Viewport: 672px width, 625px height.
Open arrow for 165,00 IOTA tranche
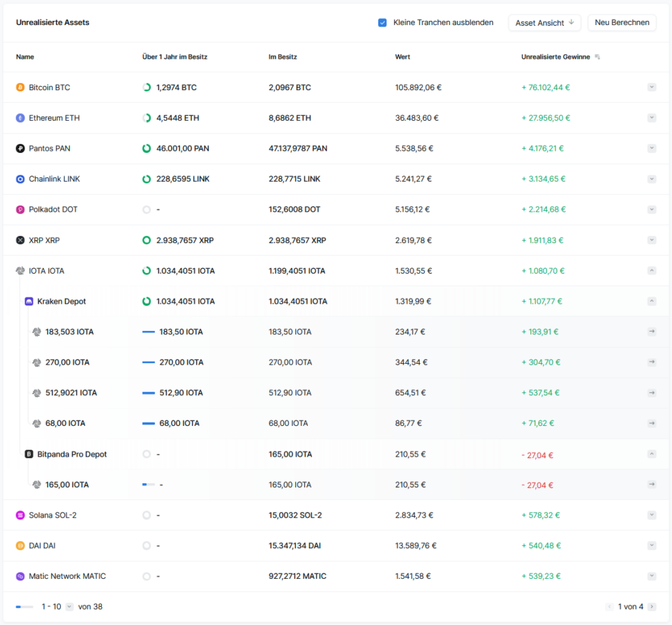click(652, 485)
